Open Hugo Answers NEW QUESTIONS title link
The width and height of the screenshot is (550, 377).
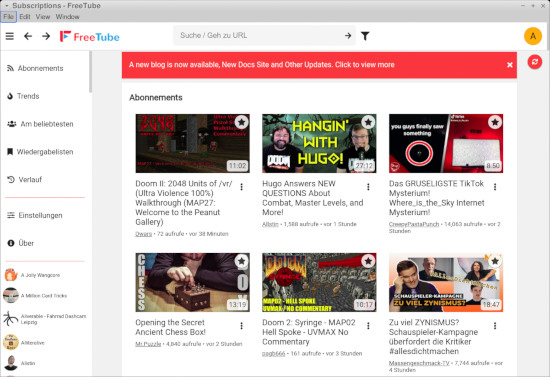[313, 198]
